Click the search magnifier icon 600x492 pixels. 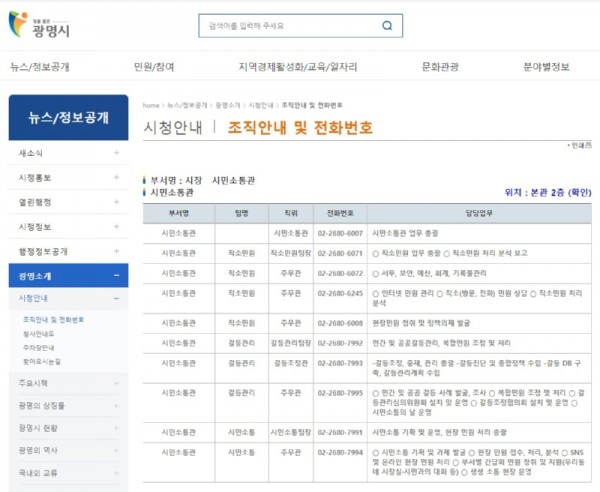click(387, 26)
